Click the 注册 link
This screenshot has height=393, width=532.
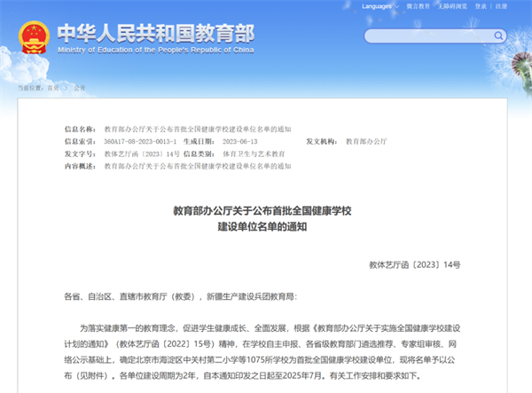(x=501, y=6)
